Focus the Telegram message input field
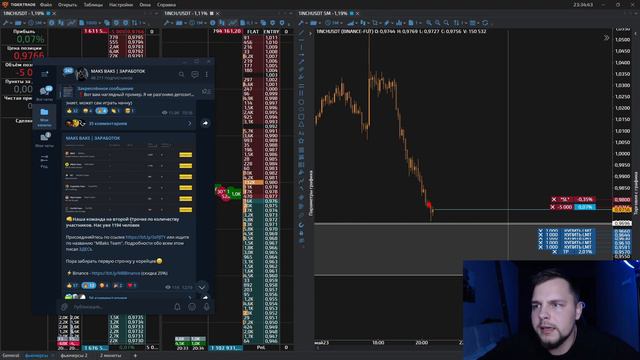The height and width of the screenshot is (360, 640). click(120, 307)
